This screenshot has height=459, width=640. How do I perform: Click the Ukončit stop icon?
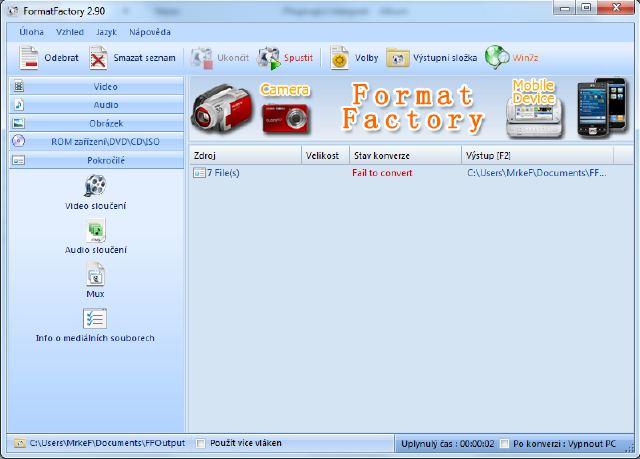202,58
